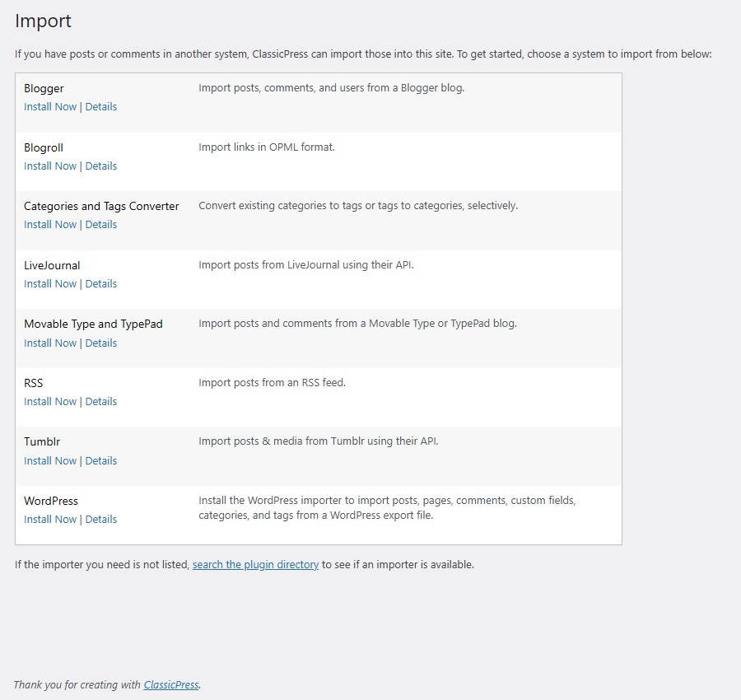Screen dimensions: 741x700
Task: Click the LiveJournal importer name
Action: (x=52, y=265)
